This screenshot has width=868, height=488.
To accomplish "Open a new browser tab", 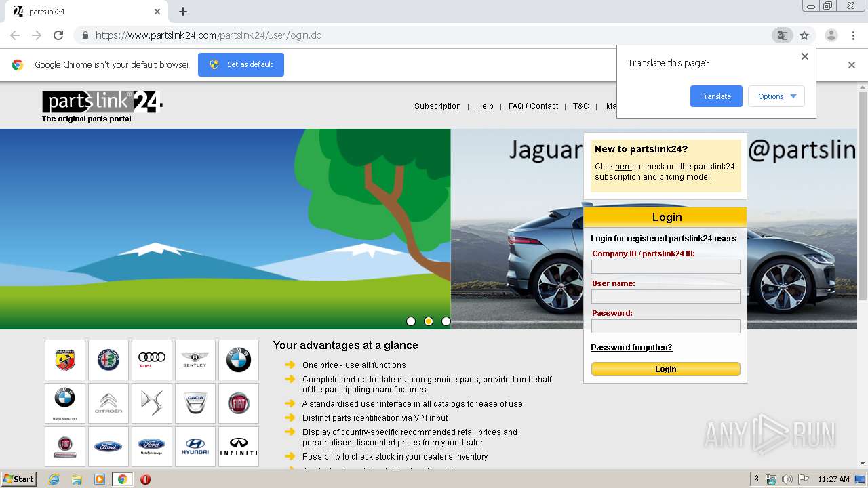I will (x=183, y=12).
